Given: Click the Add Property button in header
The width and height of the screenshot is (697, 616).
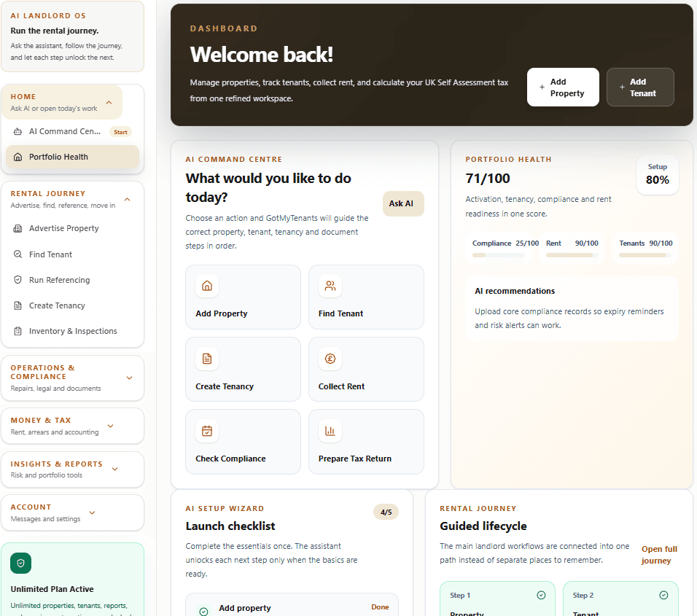Looking at the screenshot, I should point(563,87).
